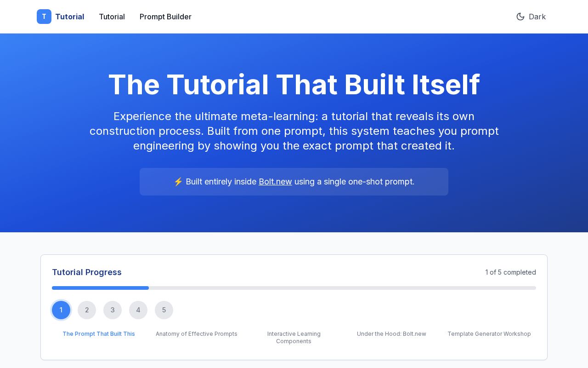Click the bold Tutorial brand name
This screenshot has width=588, height=368.
click(69, 17)
